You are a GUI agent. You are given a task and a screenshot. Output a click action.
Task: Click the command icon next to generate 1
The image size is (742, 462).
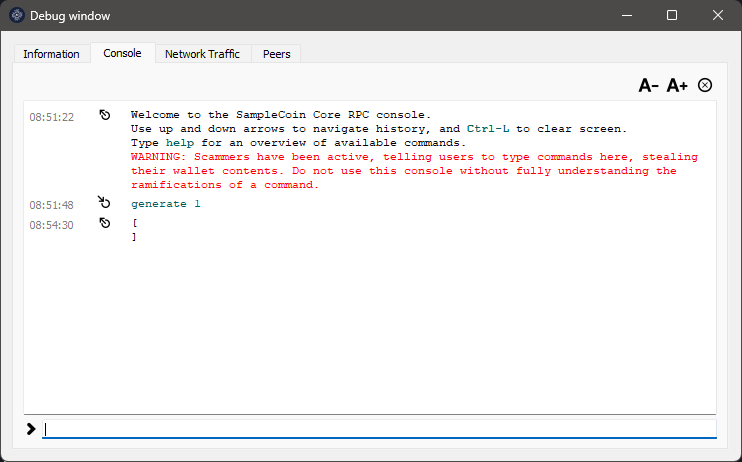point(105,203)
